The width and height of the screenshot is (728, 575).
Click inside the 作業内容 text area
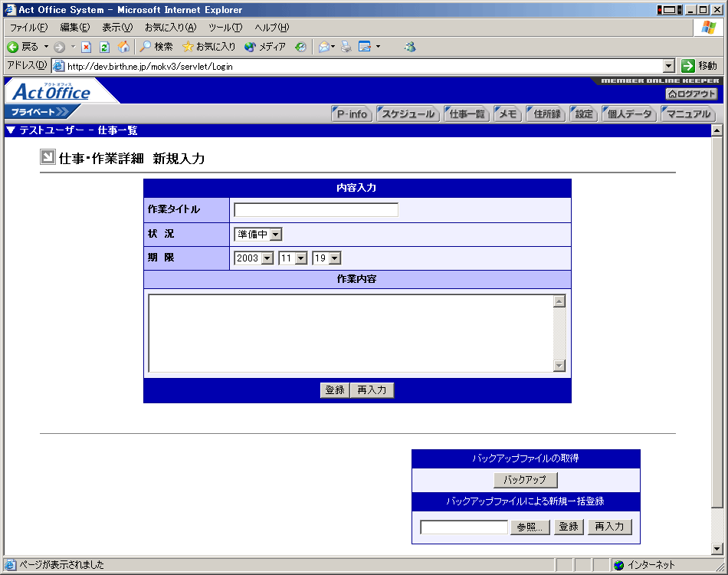[x=351, y=333]
